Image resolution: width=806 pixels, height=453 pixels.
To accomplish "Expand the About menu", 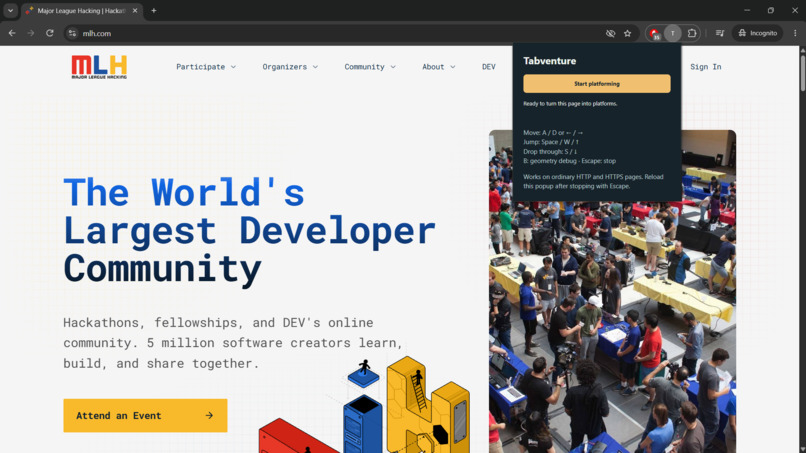I will [x=438, y=67].
